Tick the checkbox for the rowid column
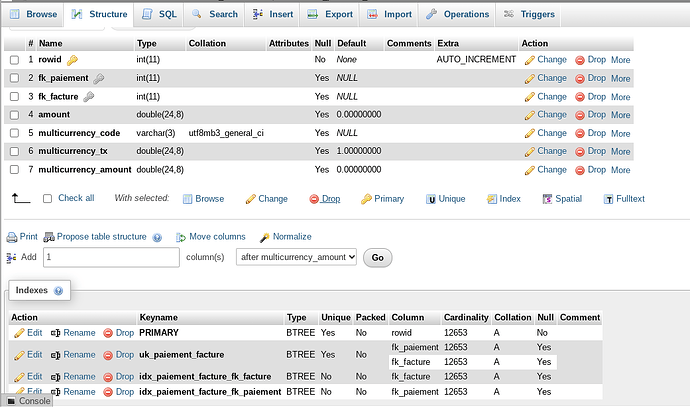The height and width of the screenshot is (407, 690). coord(14,60)
